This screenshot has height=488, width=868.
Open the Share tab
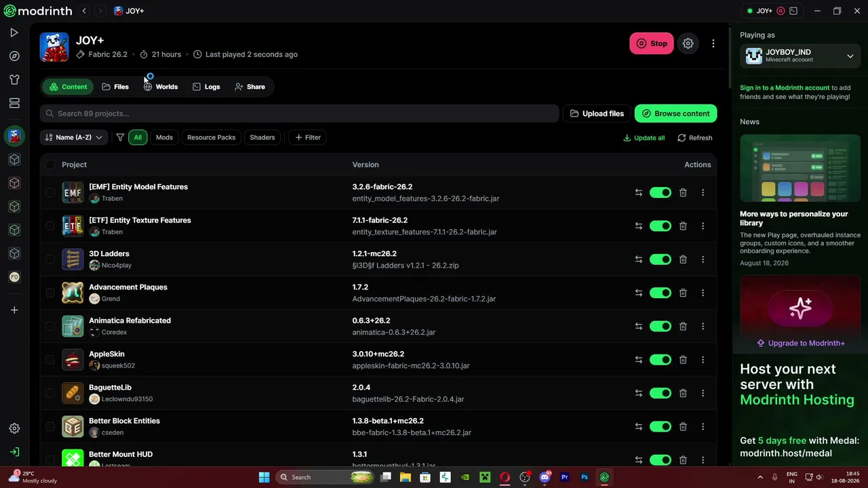tap(250, 87)
